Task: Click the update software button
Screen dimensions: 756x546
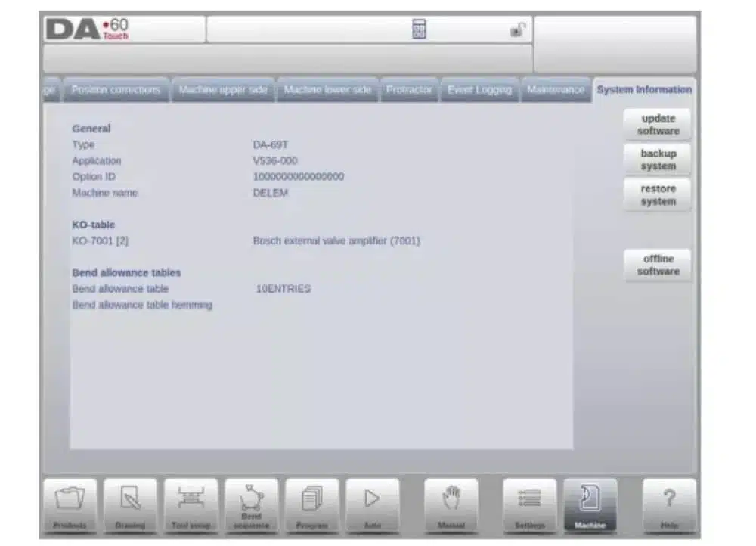Action: (x=658, y=125)
